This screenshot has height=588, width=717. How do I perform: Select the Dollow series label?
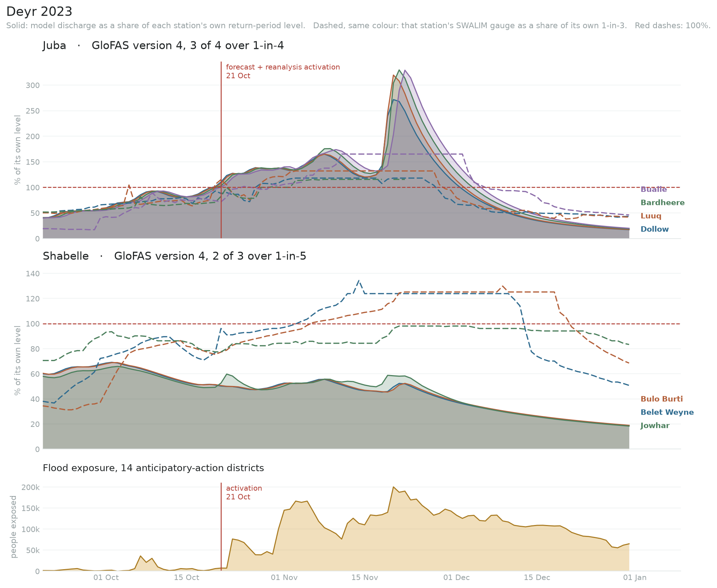(x=655, y=229)
